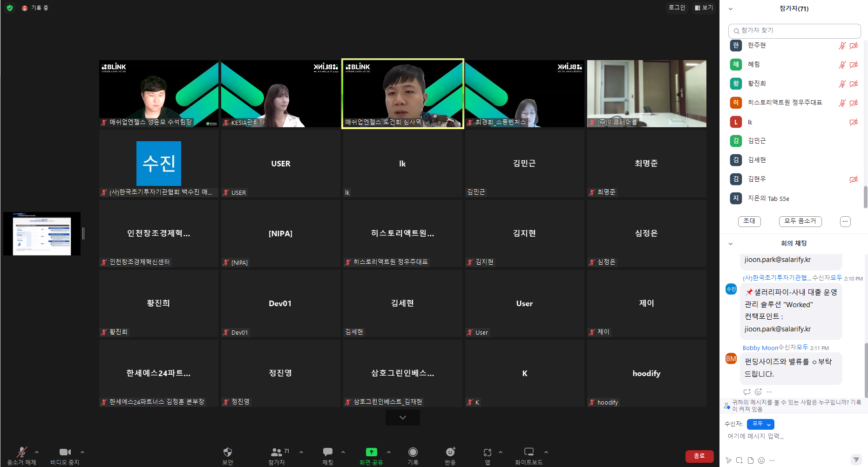Click the red 종료 end button
Image resolution: width=868 pixels, height=467 pixels.
tap(699, 456)
